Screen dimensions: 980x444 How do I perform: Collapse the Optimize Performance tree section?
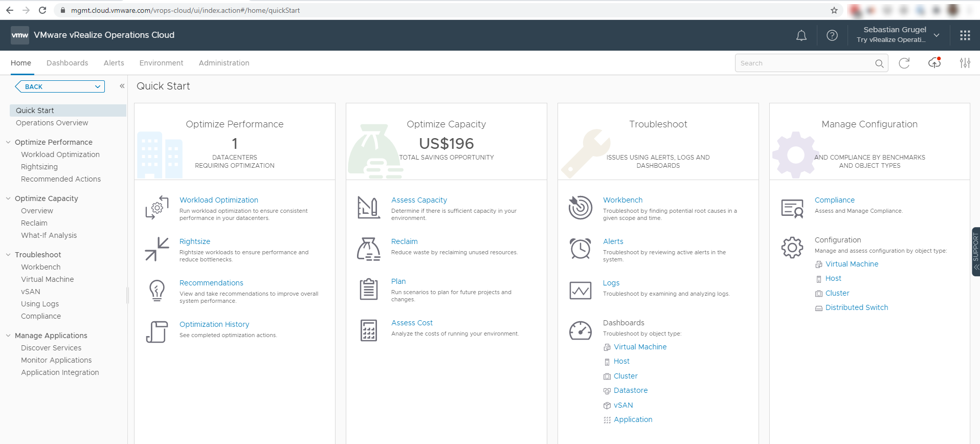click(x=8, y=142)
